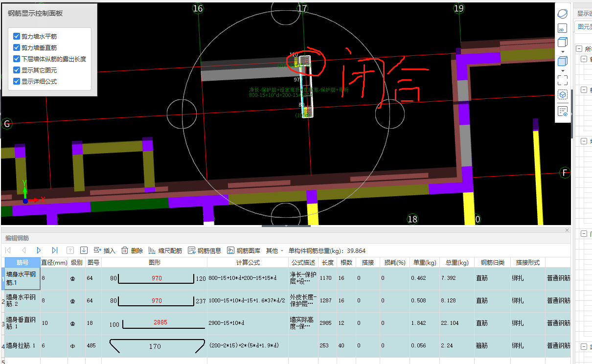Collapse the top 所 tree node
This screenshot has width=592, height=364.
579,48
